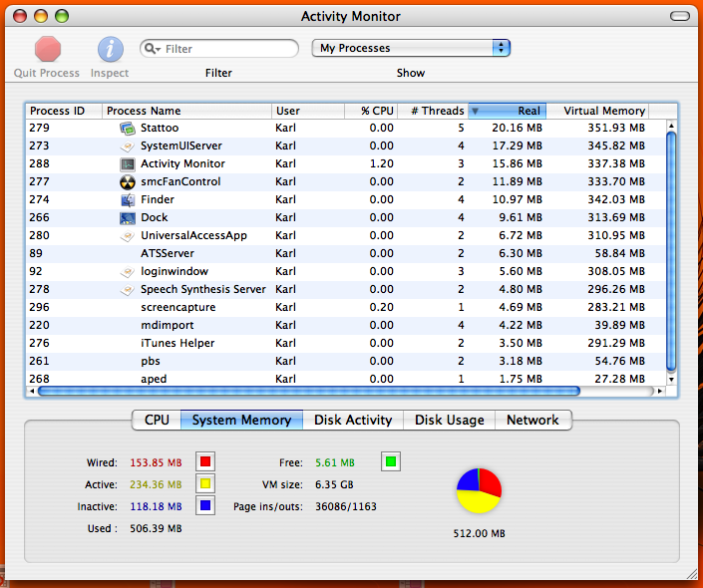
Task: Click the 20.16 MB real memory value
Action: point(517,129)
